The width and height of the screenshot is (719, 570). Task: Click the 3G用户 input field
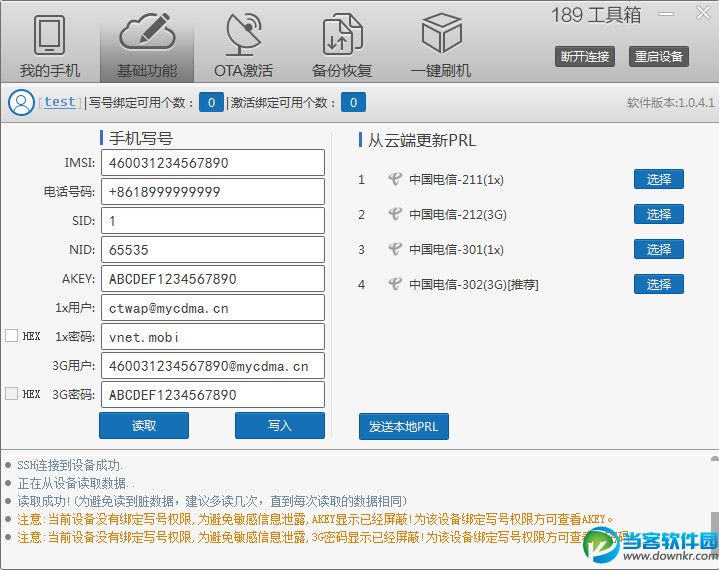213,366
